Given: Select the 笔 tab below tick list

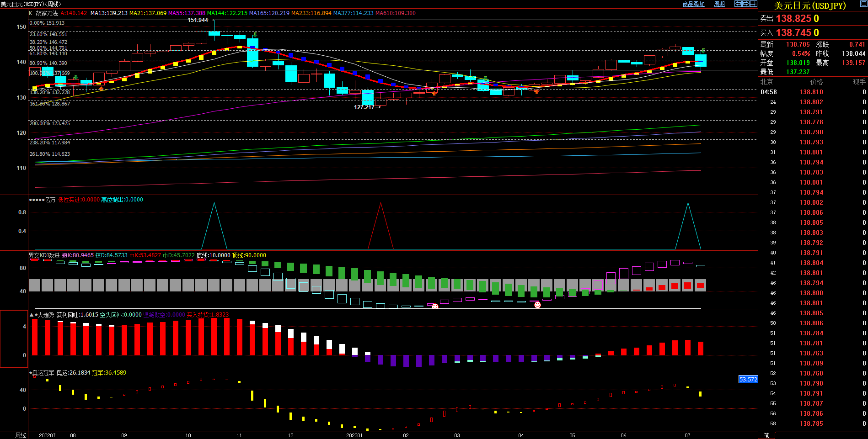Looking at the screenshot, I should [766, 435].
